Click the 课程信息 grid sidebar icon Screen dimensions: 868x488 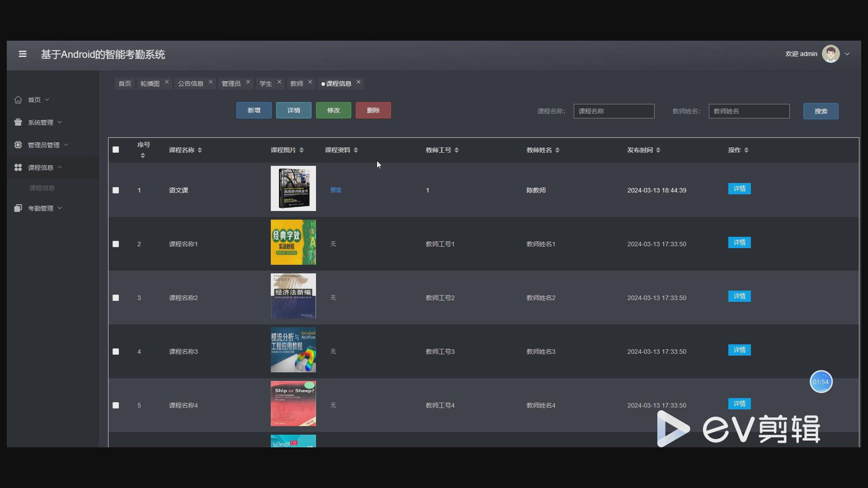(x=18, y=168)
